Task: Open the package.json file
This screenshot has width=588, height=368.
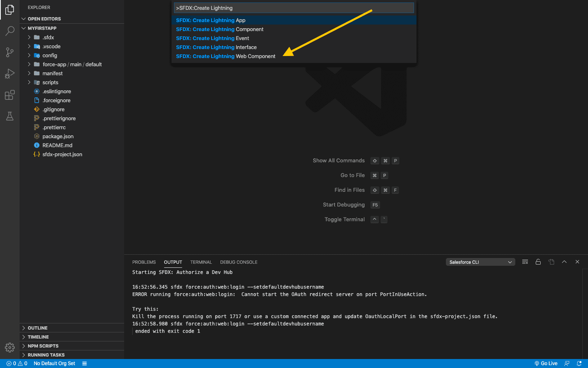Action: click(x=72, y=136)
